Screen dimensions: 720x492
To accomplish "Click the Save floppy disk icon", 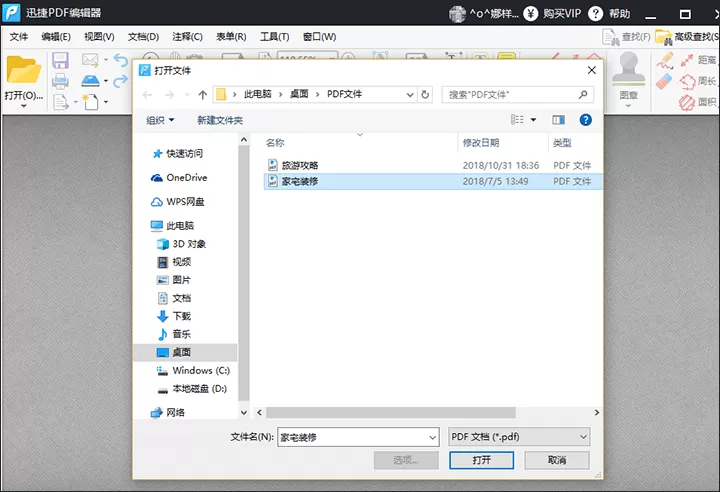I will tap(60, 61).
